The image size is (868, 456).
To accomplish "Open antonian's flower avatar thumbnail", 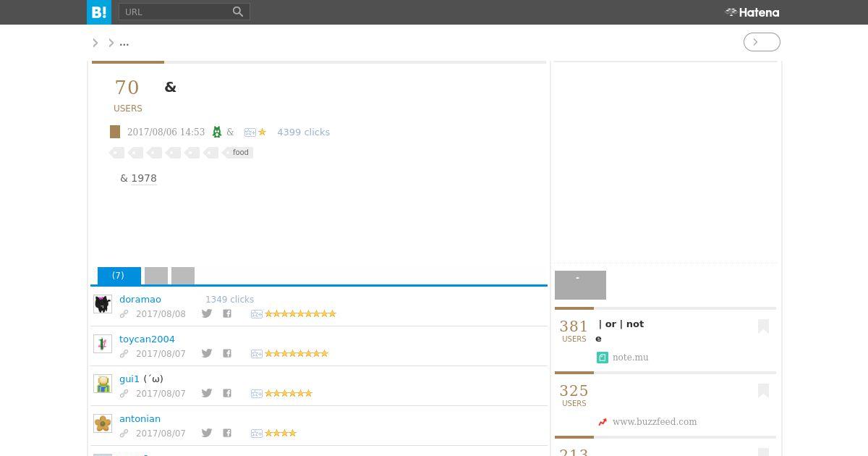I will (103, 423).
